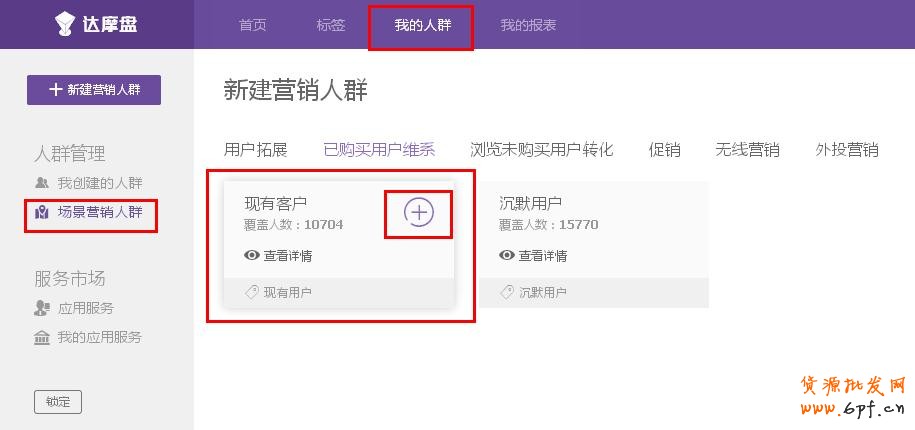Viewport: 915px width, 430px height.
Task: Select the 浏览未购买用户转化 category tab
Action: coord(541,150)
